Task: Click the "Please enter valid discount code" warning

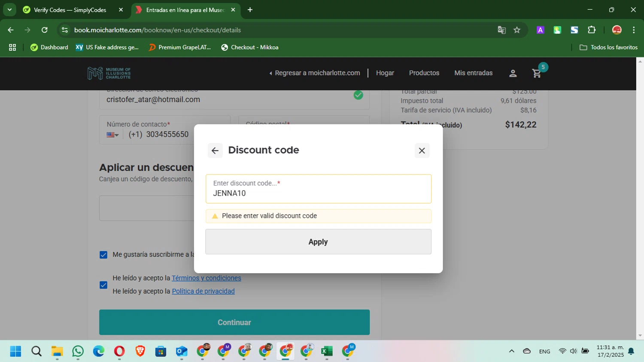Action: (318, 216)
